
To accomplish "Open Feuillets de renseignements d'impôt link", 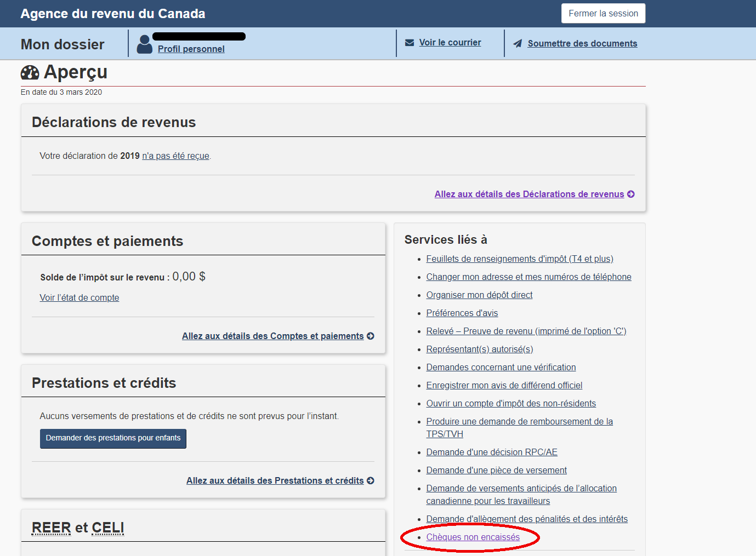I will 520,259.
